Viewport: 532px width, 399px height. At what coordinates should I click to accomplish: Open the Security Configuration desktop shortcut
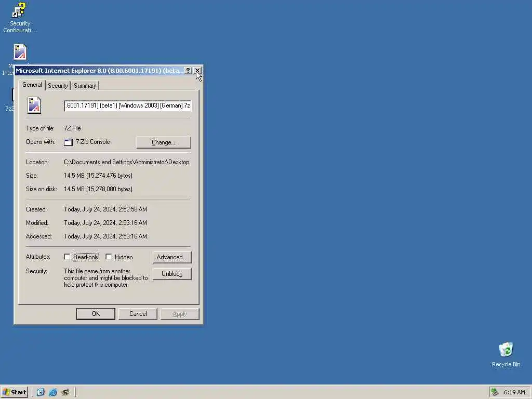tap(19, 17)
